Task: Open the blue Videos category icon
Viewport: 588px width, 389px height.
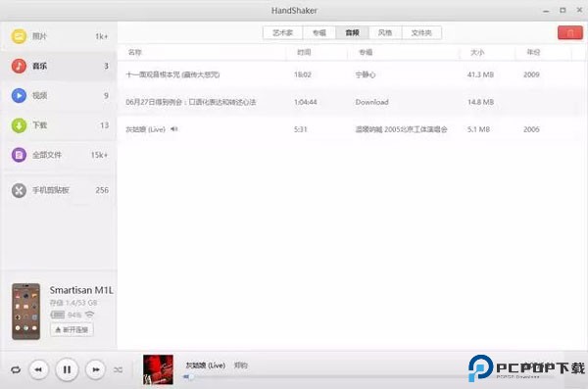Action: coord(19,96)
